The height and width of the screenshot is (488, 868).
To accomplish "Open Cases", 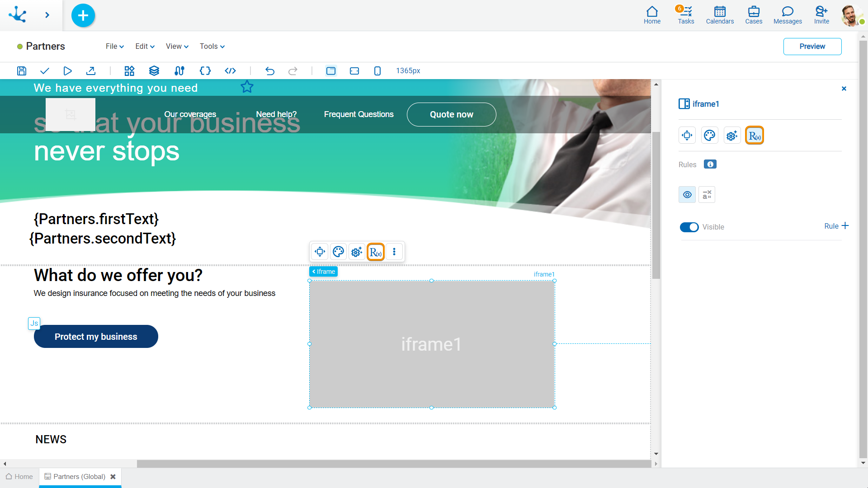I will click(754, 15).
